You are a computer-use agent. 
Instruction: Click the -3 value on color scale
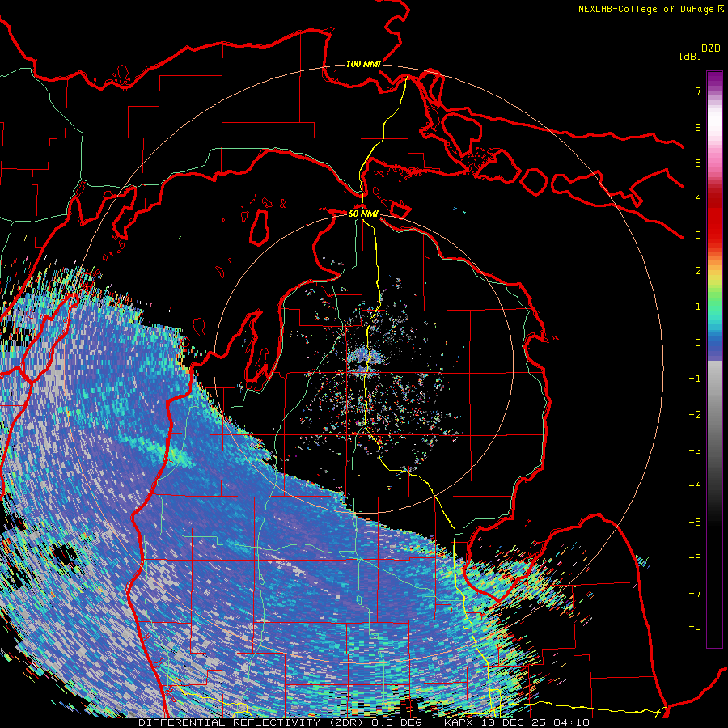coord(695,451)
